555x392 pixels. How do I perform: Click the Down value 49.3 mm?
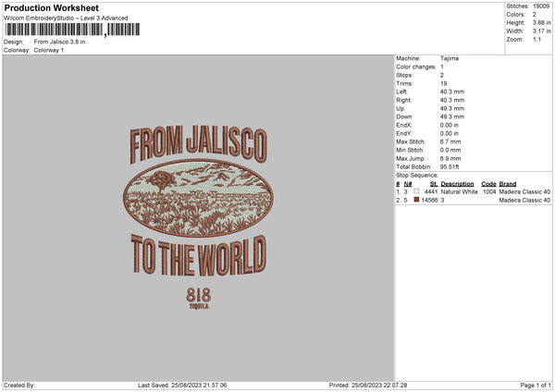[452, 116]
